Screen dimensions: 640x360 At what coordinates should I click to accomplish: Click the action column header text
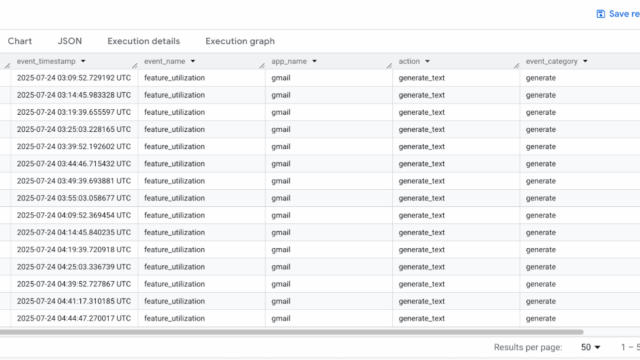(409, 61)
